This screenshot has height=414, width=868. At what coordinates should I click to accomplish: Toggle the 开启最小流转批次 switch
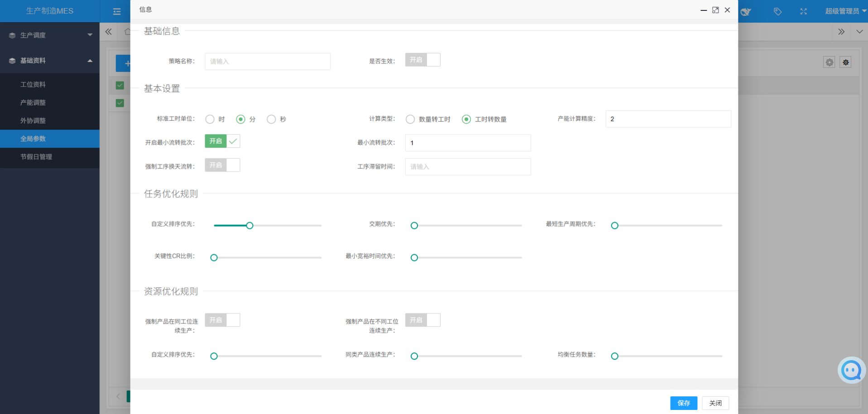coord(222,141)
